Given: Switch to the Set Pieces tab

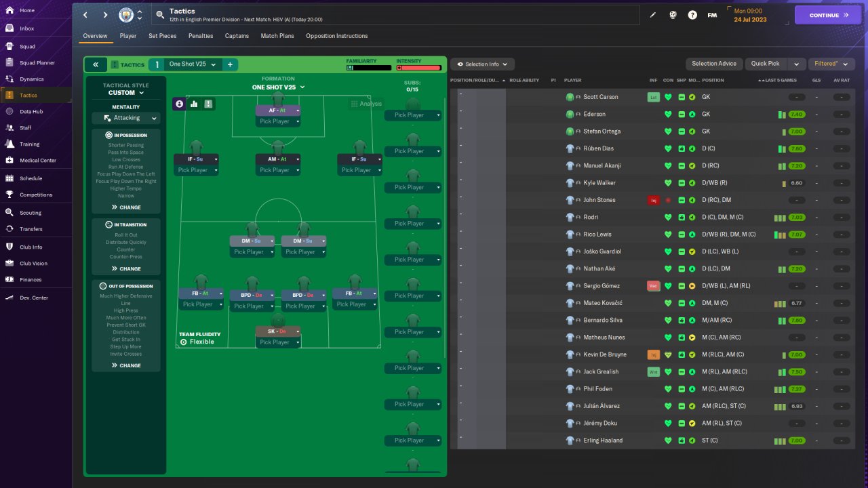Looking at the screenshot, I should (x=162, y=36).
